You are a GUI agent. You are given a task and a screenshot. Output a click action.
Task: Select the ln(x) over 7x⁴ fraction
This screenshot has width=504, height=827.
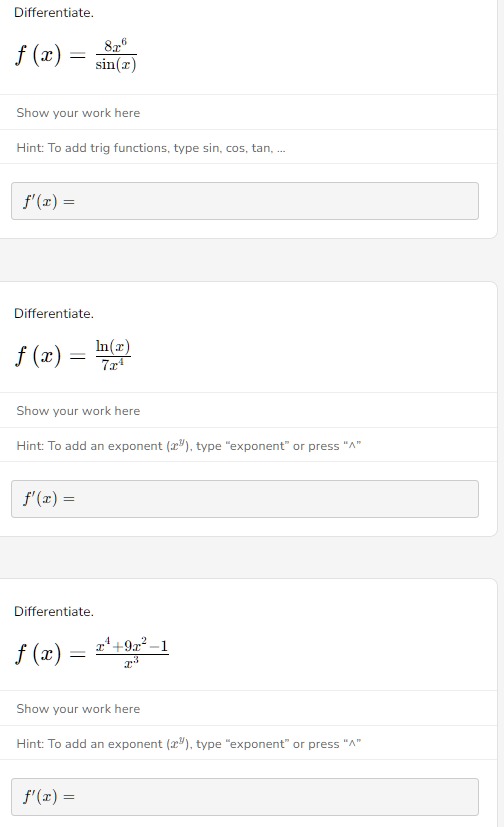(x=113, y=355)
